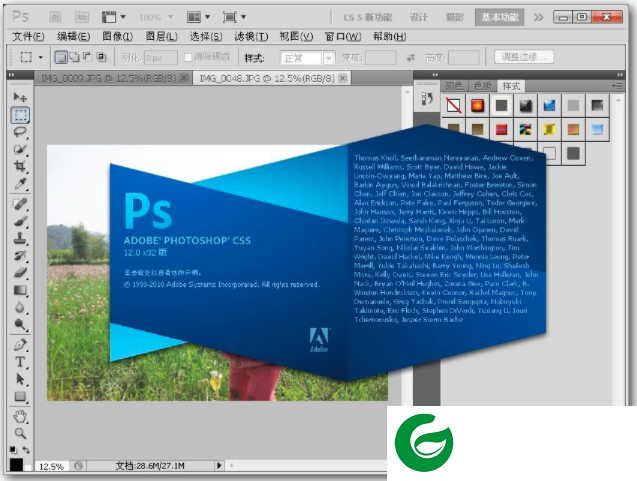
Task: Select the Rectangular Marquee tool in toolbox
Action: (20, 115)
